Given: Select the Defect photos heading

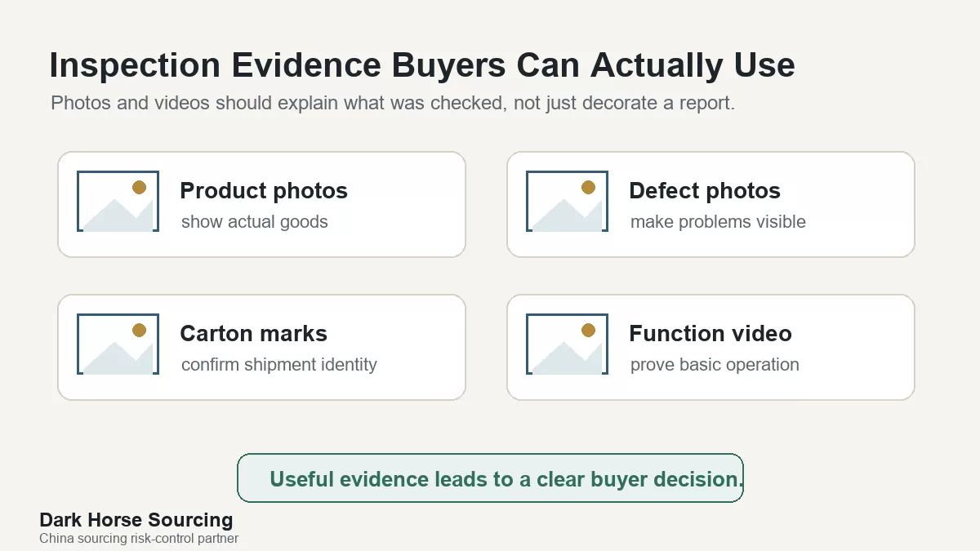Looking at the screenshot, I should click(x=705, y=191).
